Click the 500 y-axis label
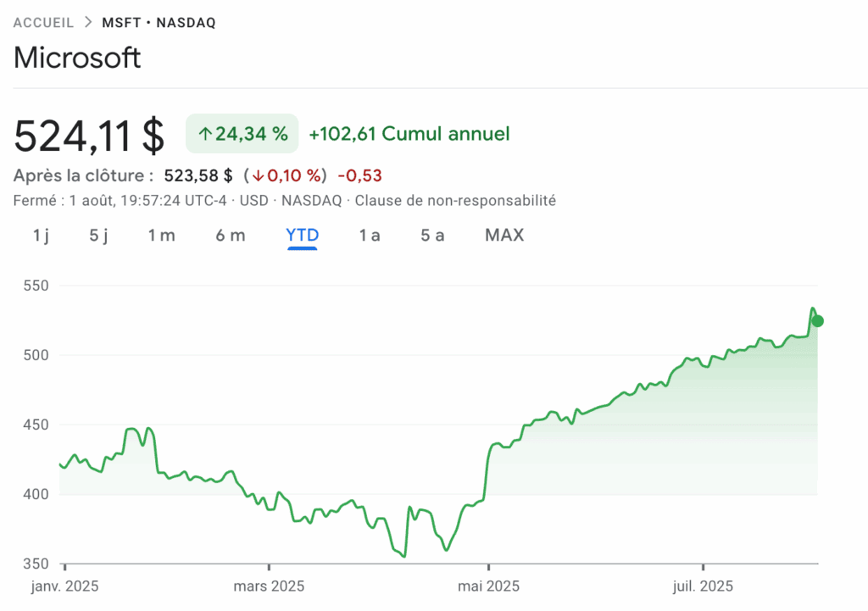The height and width of the screenshot is (611, 868). [x=36, y=355]
